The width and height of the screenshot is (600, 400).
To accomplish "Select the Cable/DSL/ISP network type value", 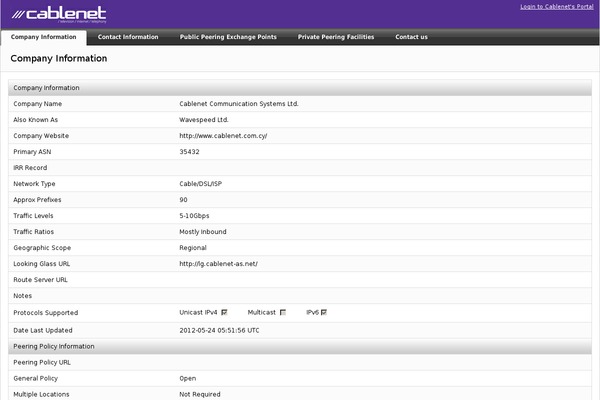I will click(x=201, y=184).
